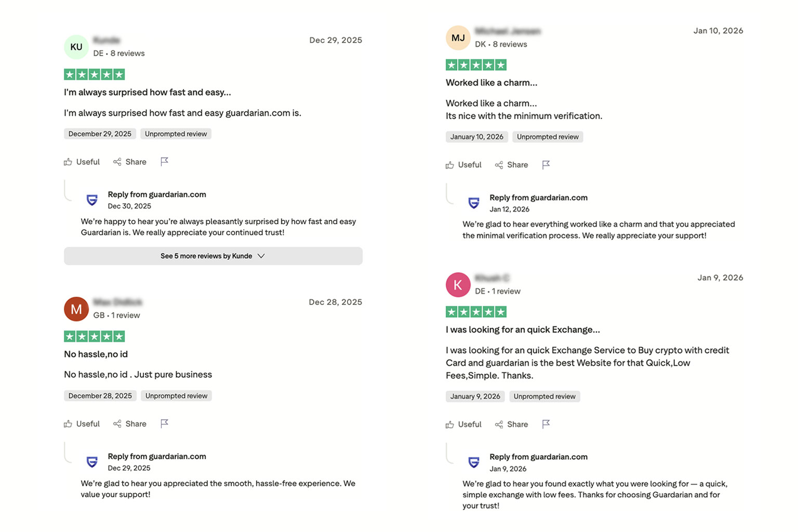Viewport: 798px width, 532px height.
Task: Click the thumbs-up Useful icon on the Jan 9 review
Action: pos(450,424)
